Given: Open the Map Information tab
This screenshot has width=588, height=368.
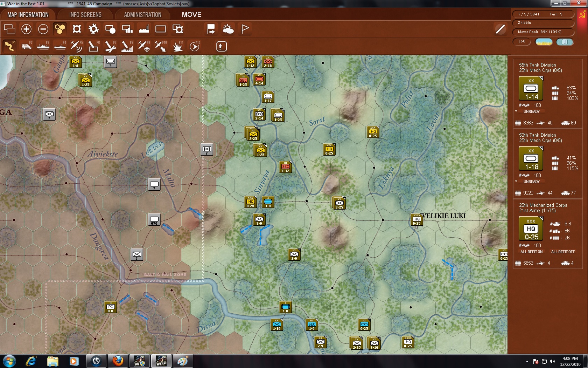Looking at the screenshot, I should pos(28,15).
